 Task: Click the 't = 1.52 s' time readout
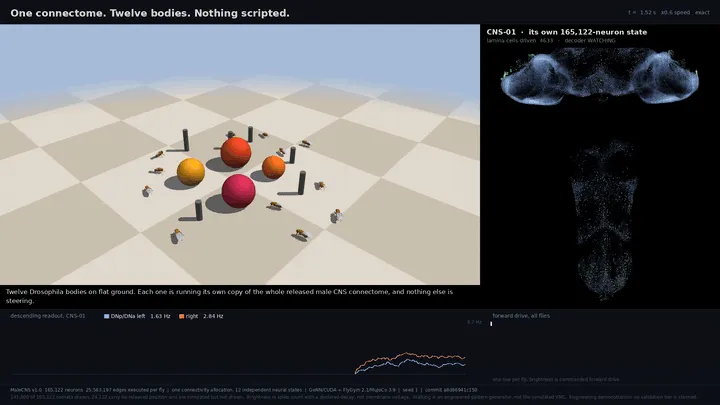tap(642, 13)
